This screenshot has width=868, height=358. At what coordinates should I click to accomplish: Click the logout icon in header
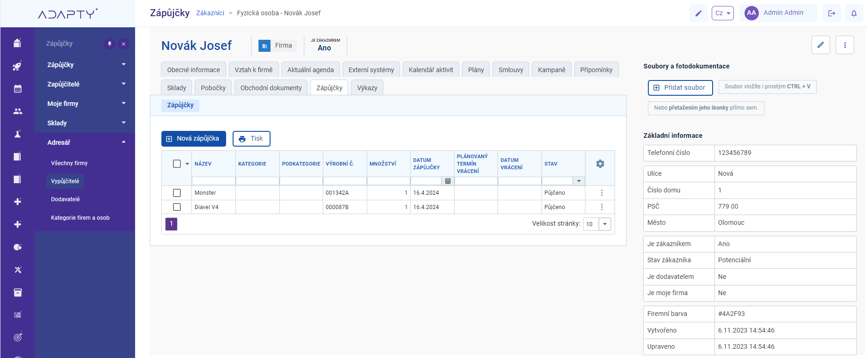point(831,13)
